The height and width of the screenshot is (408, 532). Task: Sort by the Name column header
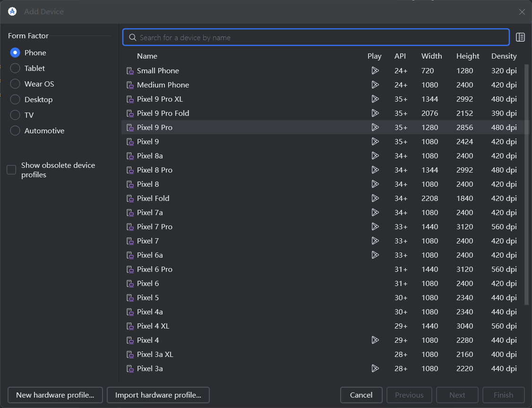click(147, 56)
